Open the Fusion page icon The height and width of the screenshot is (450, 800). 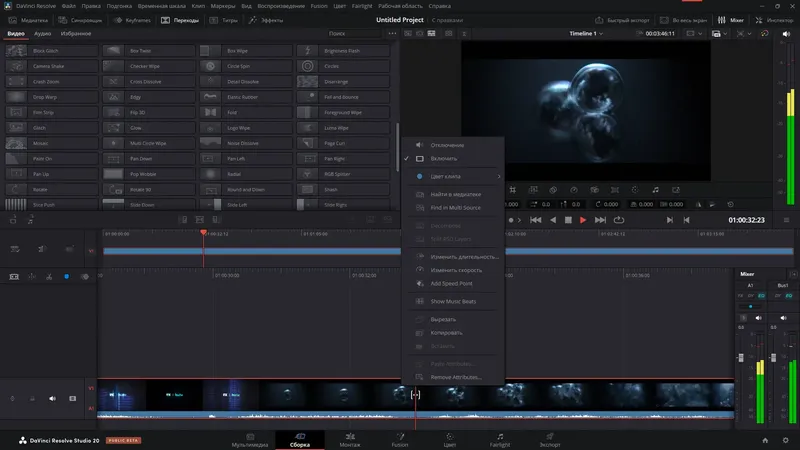(x=399, y=438)
